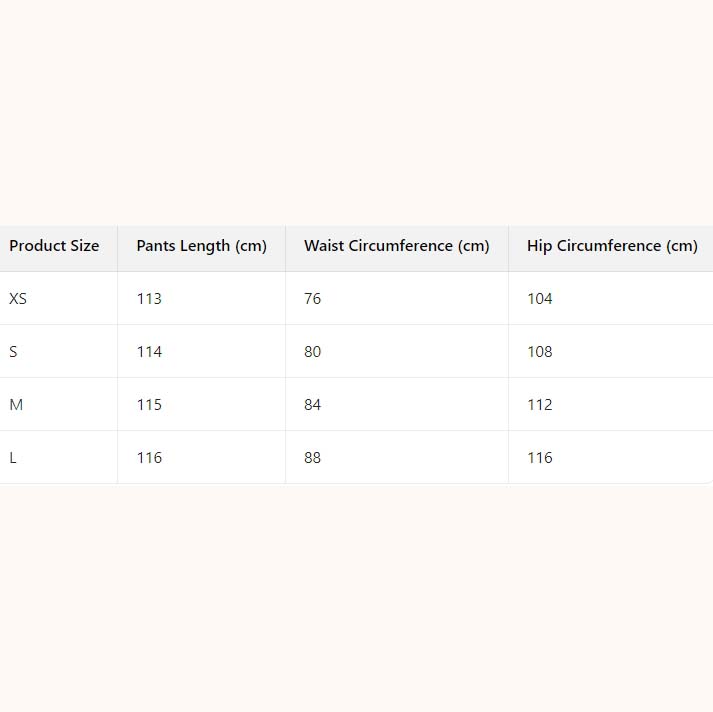This screenshot has width=713, height=712.
Task: Click the Hip Circumference (cm) header
Action: pyautogui.click(x=611, y=246)
